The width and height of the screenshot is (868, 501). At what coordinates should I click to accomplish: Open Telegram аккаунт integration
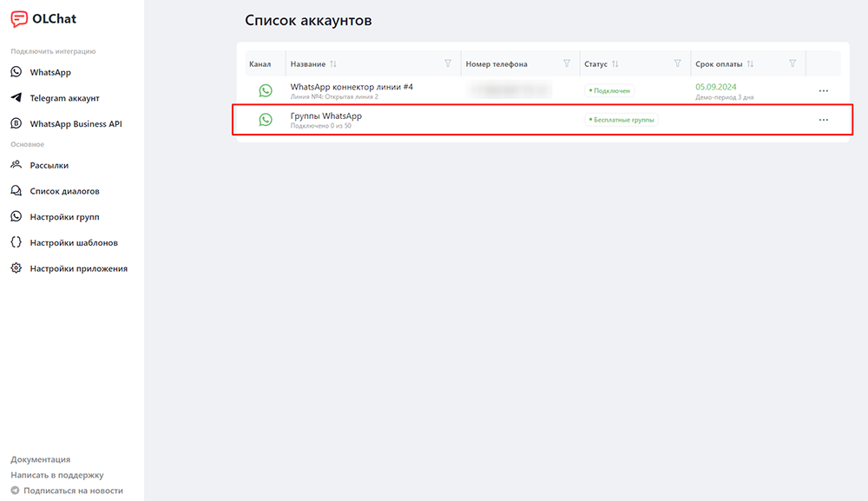55,98
